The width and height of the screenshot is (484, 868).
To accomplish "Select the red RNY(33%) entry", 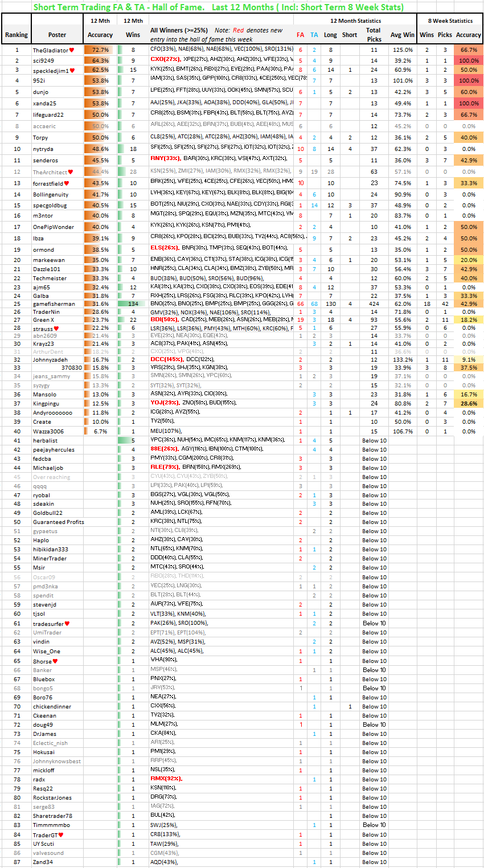I will click(x=165, y=158).
